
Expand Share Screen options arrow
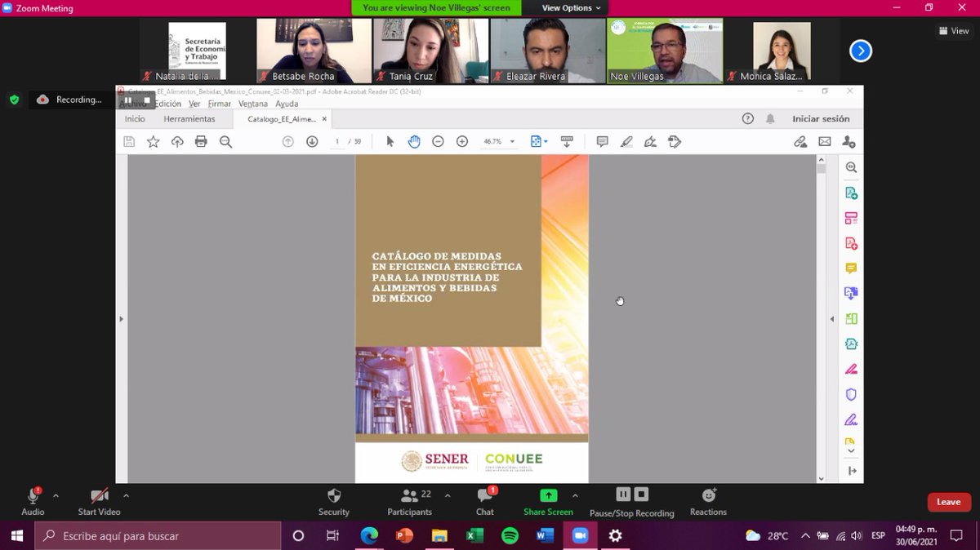point(575,495)
